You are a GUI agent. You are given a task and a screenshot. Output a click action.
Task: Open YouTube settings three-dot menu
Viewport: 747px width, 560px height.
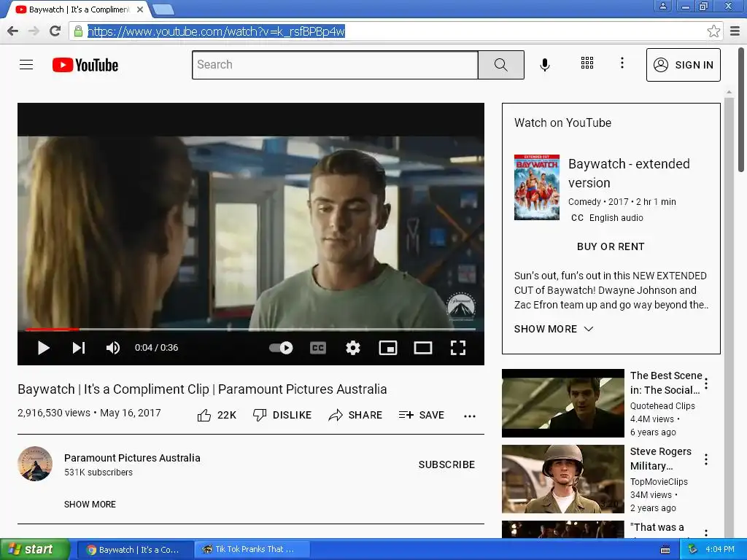click(x=622, y=63)
